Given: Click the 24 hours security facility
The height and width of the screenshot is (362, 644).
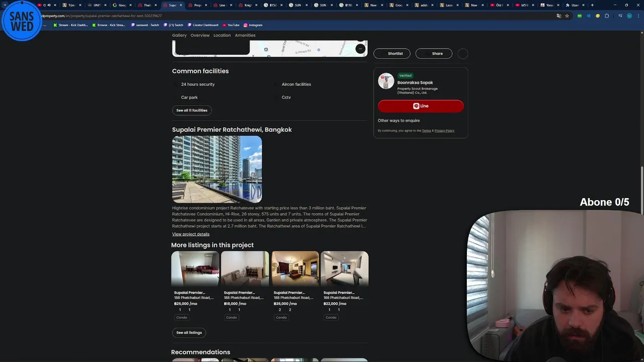Looking at the screenshot, I should click(198, 84).
